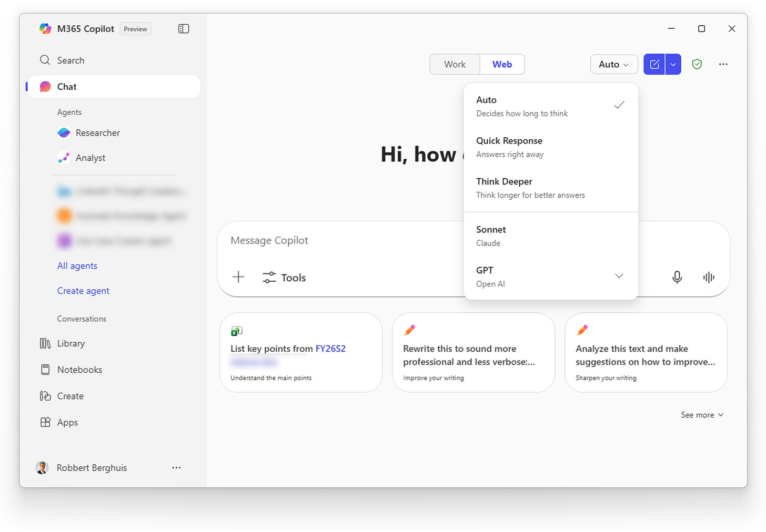
Task: Click the voice waveform icon
Action: (x=709, y=277)
